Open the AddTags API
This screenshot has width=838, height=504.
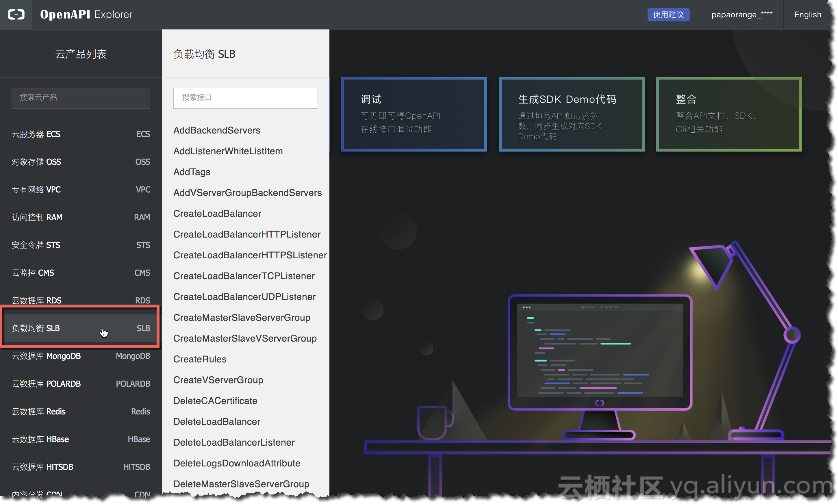point(192,172)
